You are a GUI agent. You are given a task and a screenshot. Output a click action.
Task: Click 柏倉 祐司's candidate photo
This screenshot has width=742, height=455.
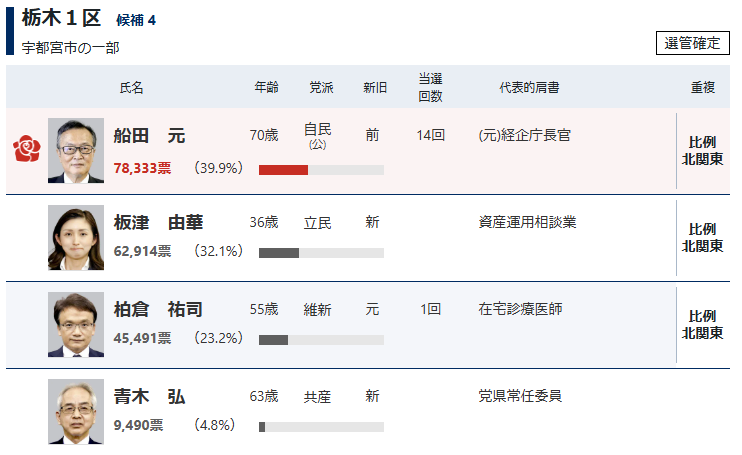coord(75,325)
